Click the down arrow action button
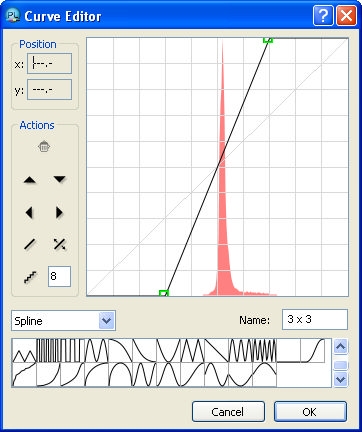The height and width of the screenshot is (432, 362). click(60, 179)
